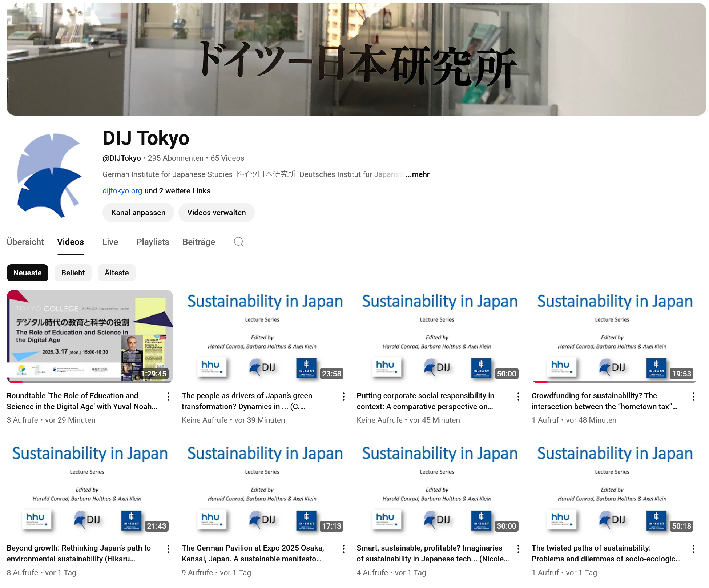Click '4 Aufrufe • vor 1 Tag' text
This screenshot has height=588, width=709.
(x=391, y=573)
